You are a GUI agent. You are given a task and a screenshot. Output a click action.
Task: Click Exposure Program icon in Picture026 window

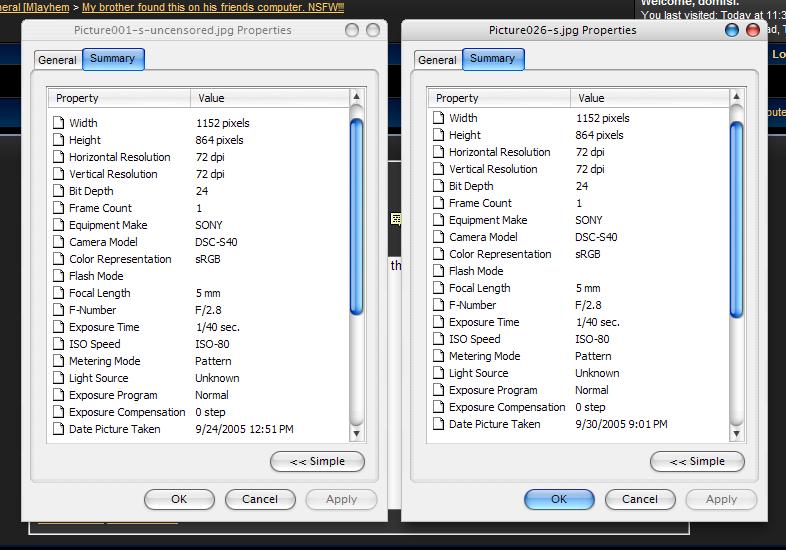coord(439,390)
